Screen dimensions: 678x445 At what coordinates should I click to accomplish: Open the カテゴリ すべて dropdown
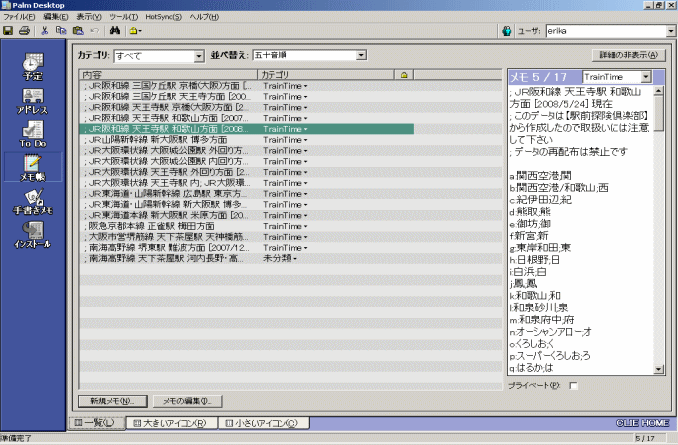pyautogui.click(x=199, y=56)
